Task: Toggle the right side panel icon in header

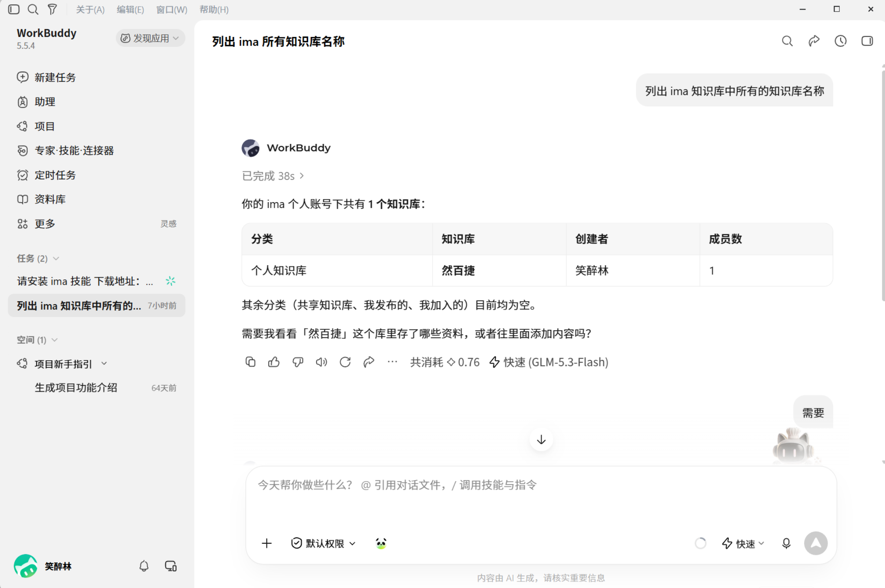Action: click(867, 41)
